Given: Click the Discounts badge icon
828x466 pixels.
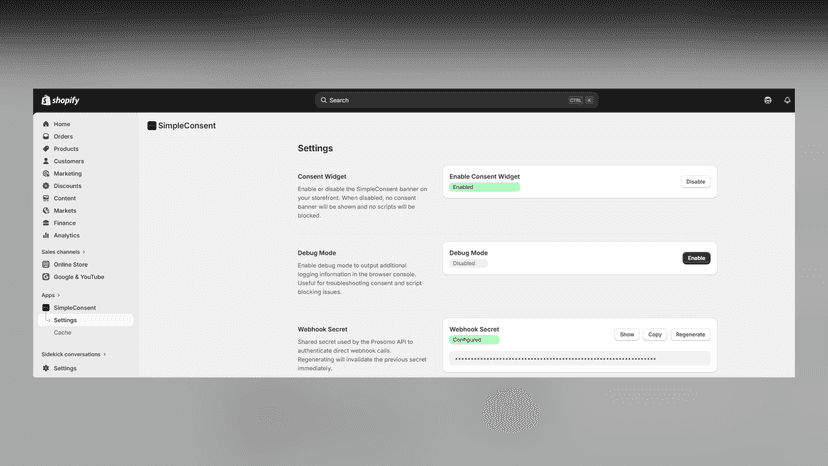Looking at the screenshot, I should click(46, 186).
